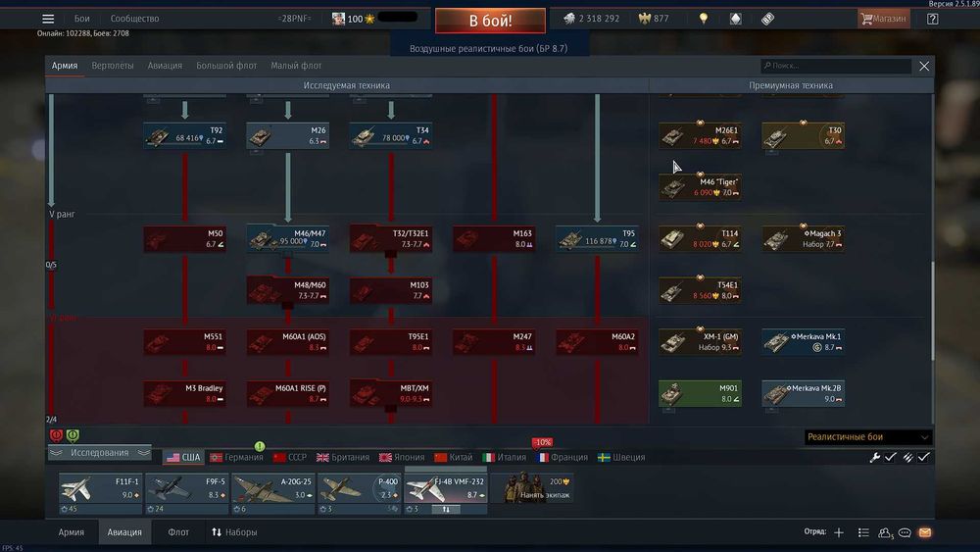The height and width of the screenshot is (552, 980).
Task: Open the contacts friends icon
Action: (885, 532)
